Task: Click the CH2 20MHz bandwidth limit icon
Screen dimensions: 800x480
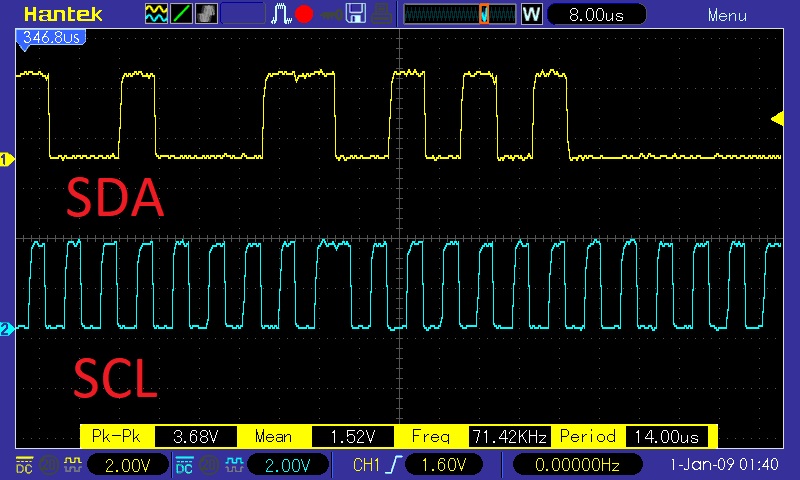Action: point(209,465)
